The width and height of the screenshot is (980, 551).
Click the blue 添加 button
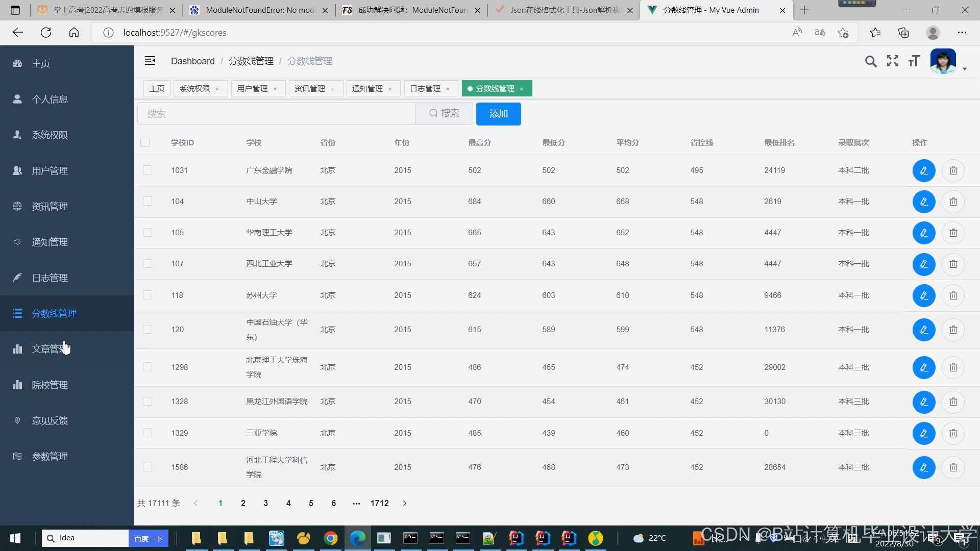pos(498,114)
